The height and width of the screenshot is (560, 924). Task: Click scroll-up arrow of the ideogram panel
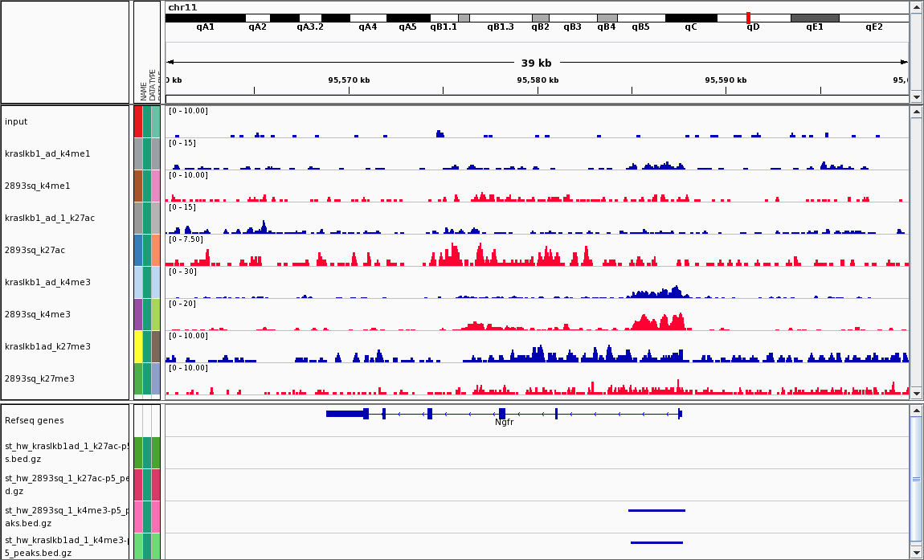tap(916, 6)
